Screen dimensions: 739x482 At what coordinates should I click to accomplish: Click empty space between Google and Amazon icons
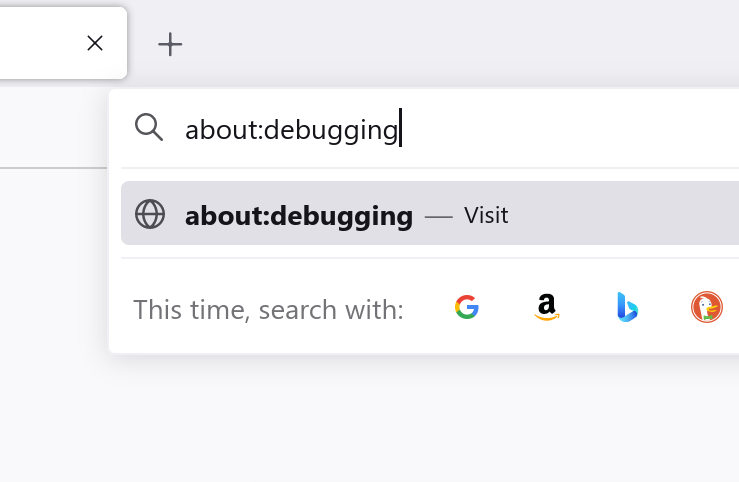coord(506,307)
